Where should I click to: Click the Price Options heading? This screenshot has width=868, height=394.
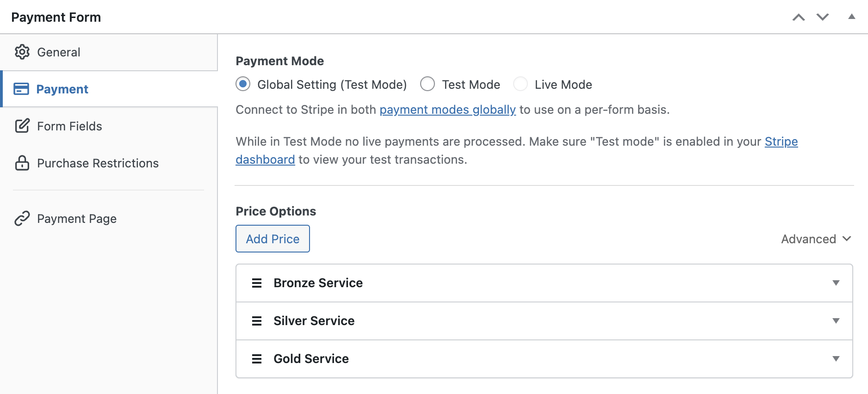click(276, 211)
